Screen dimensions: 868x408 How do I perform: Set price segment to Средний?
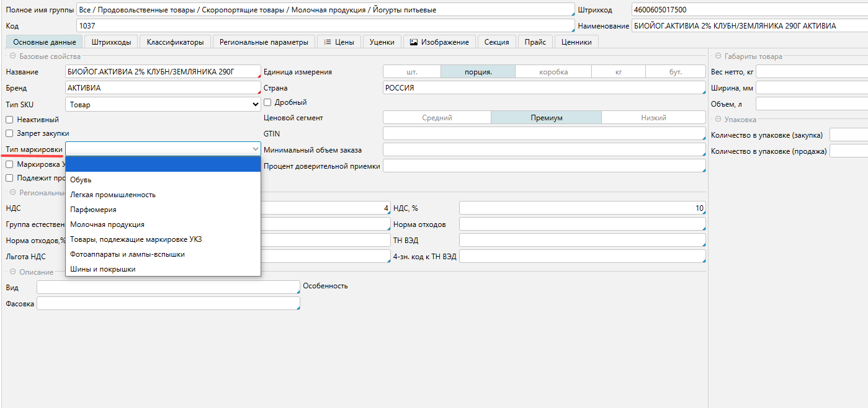[x=437, y=118]
